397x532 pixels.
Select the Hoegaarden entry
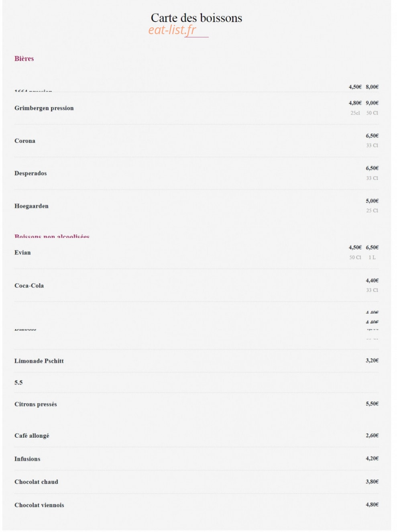pos(31,206)
